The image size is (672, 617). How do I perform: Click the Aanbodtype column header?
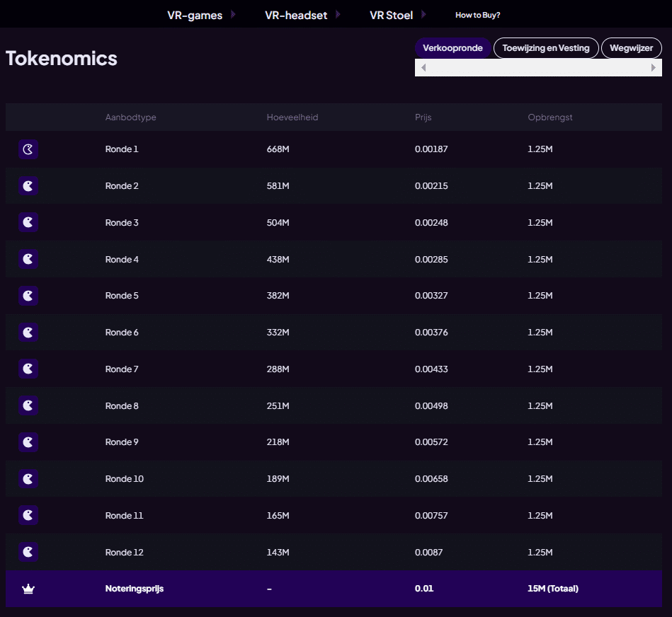pyautogui.click(x=131, y=117)
